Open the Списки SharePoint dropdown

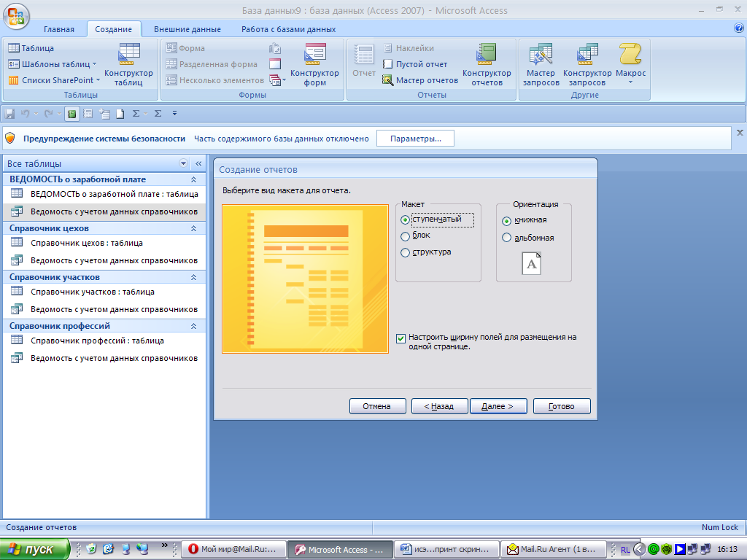[x=98, y=80]
